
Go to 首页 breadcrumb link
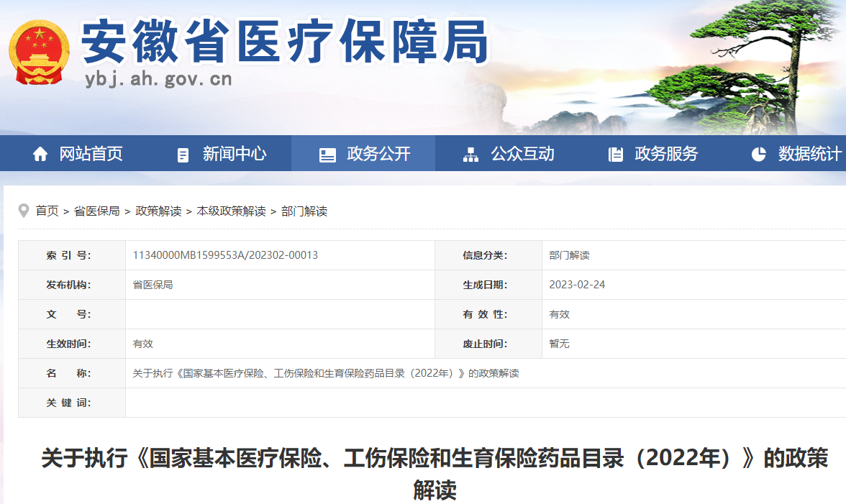point(47,211)
